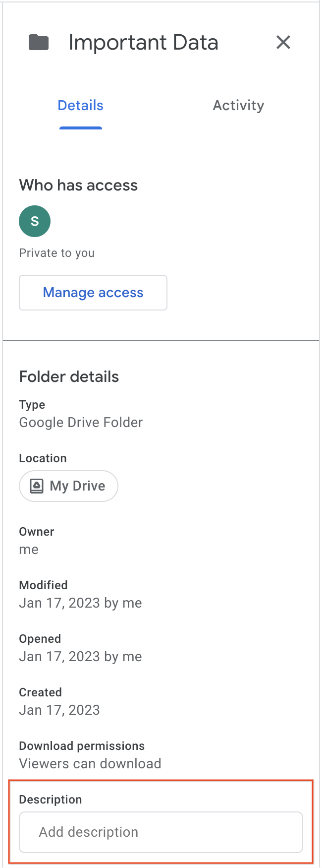Select the folder name Important Data
322x868 pixels.
[x=144, y=42]
